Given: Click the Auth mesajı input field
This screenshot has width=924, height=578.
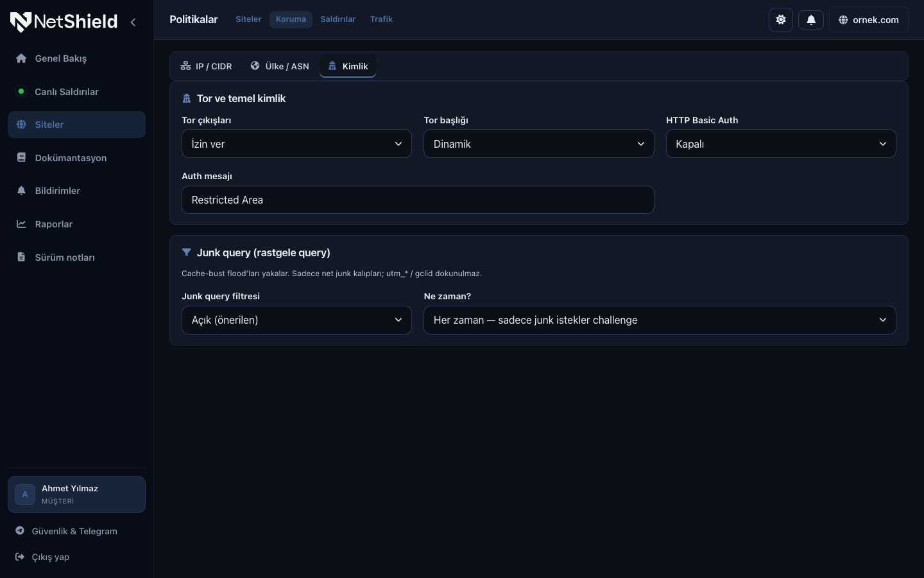Looking at the screenshot, I should tap(418, 200).
